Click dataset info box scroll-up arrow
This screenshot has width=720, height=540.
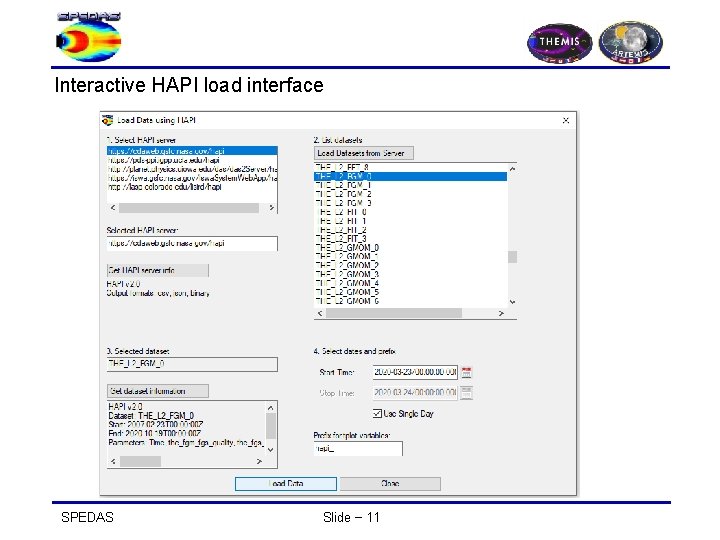click(270, 407)
